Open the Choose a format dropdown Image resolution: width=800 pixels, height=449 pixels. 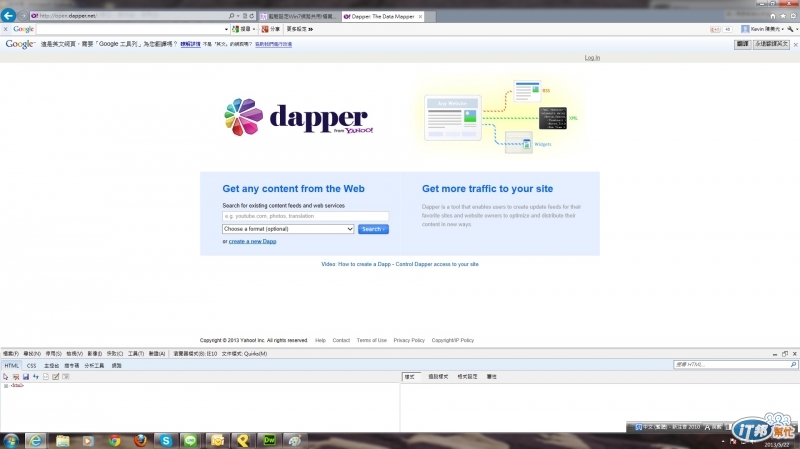288,229
